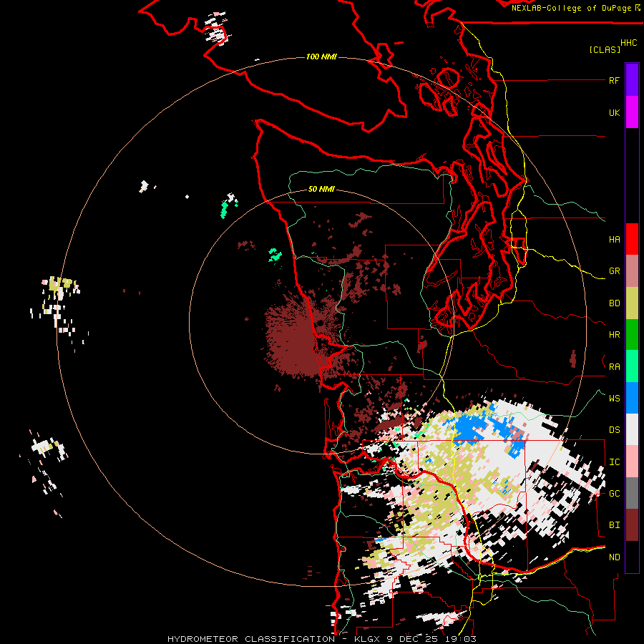The height and width of the screenshot is (644, 644).
Task: Select the GR legend color block
Action: click(x=632, y=271)
